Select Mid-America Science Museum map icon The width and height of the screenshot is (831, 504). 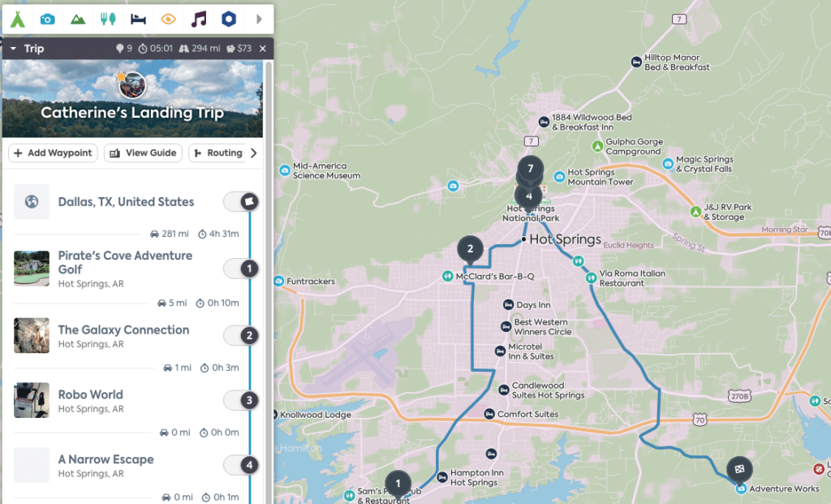[285, 170]
